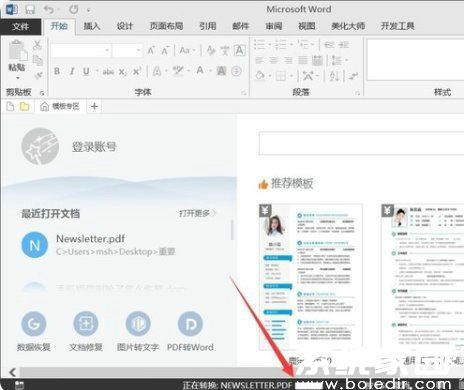This screenshot has height=390, width=464.
Task: Open the font name dropdown
Action: [x=107, y=51]
